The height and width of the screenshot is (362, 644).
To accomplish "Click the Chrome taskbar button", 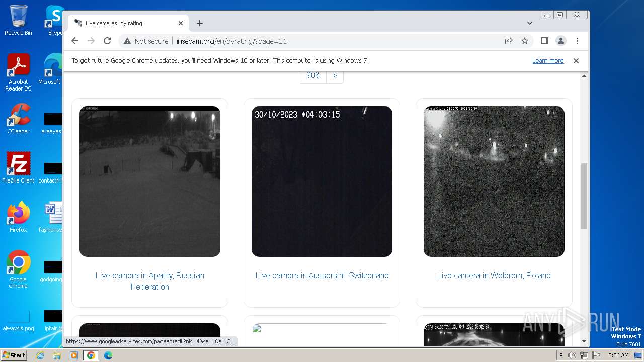I will [x=91, y=355].
